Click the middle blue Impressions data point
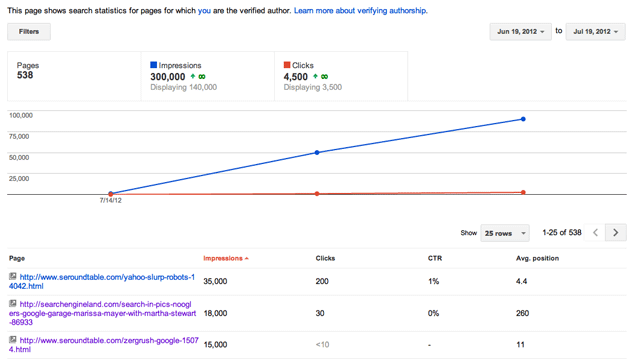 [317, 153]
